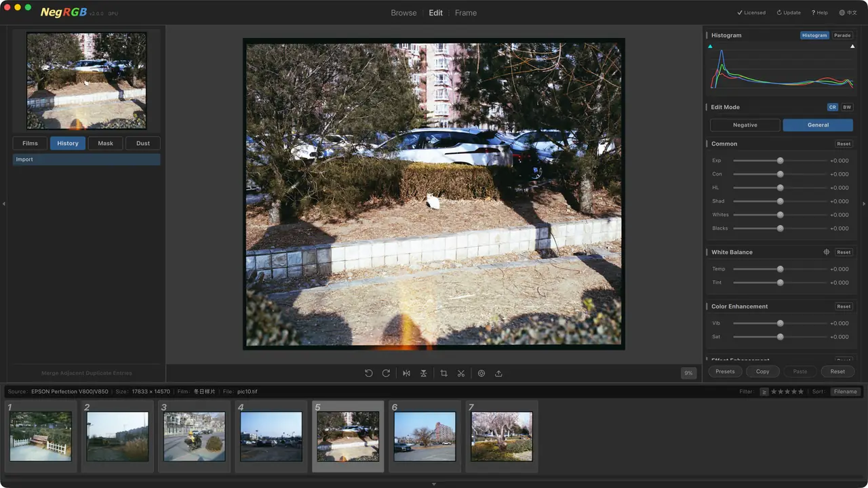868x488 pixels.
Task: Click the Update refresh item
Action: tap(789, 13)
